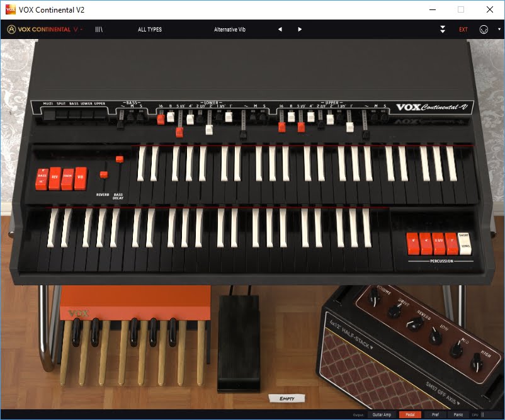Toggle the TREM tremolo rocker switch

[x=67, y=178]
